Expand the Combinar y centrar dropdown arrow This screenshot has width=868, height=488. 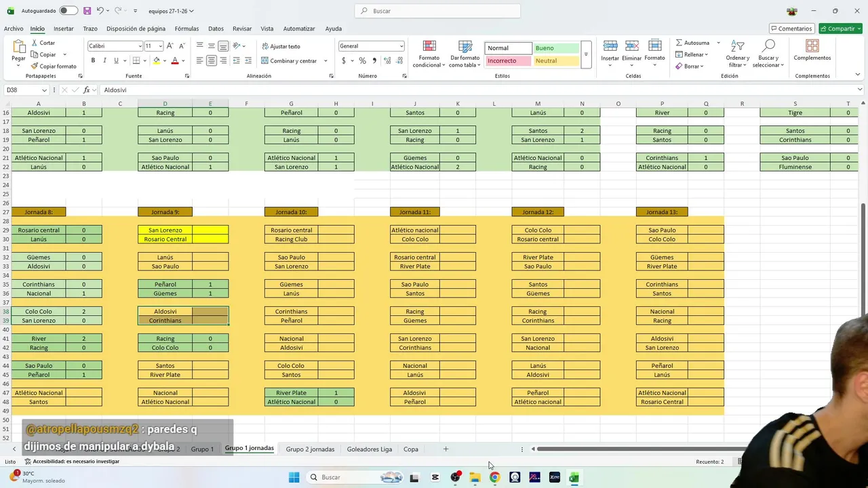tap(325, 61)
